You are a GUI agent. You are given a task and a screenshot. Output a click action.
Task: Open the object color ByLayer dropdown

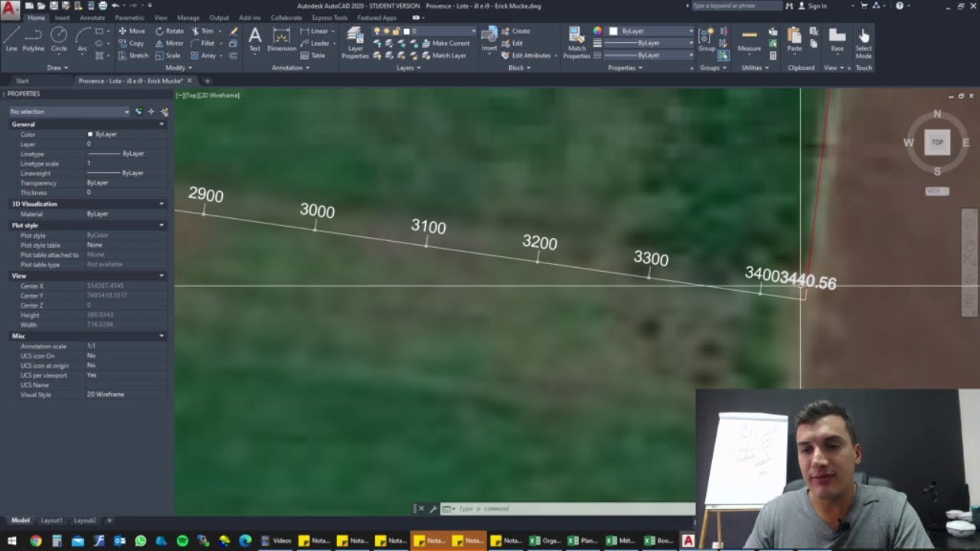click(x=652, y=31)
